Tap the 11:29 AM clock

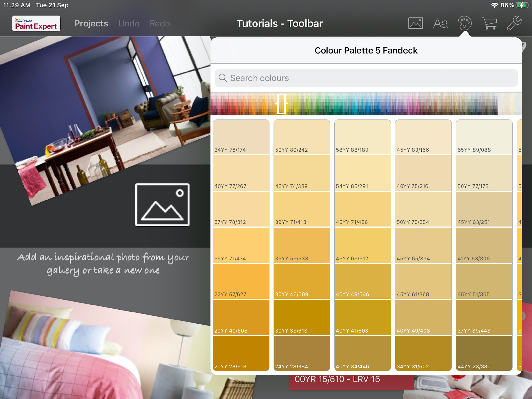click(17, 5)
